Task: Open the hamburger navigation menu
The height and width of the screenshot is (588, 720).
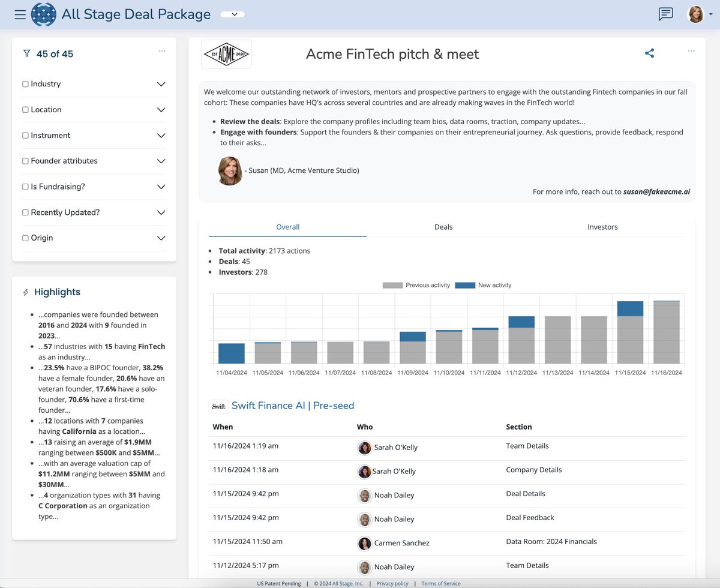Action: [20, 14]
